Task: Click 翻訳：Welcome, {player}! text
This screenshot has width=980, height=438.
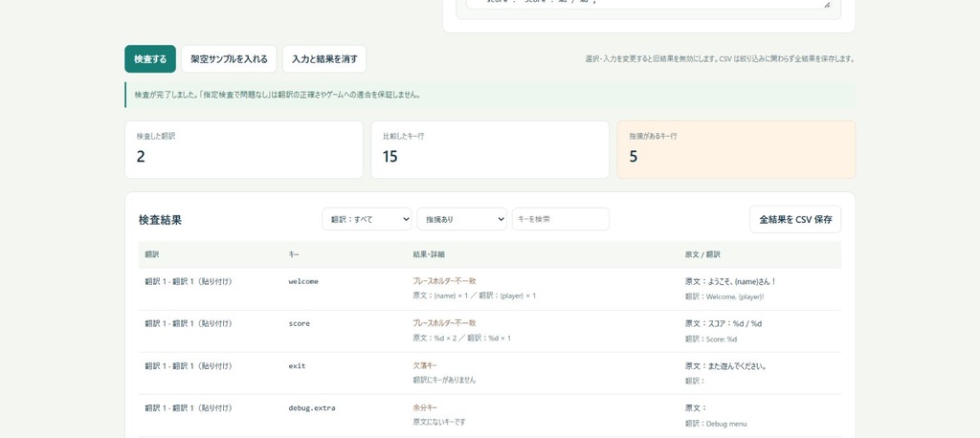Action: click(724, 296)
